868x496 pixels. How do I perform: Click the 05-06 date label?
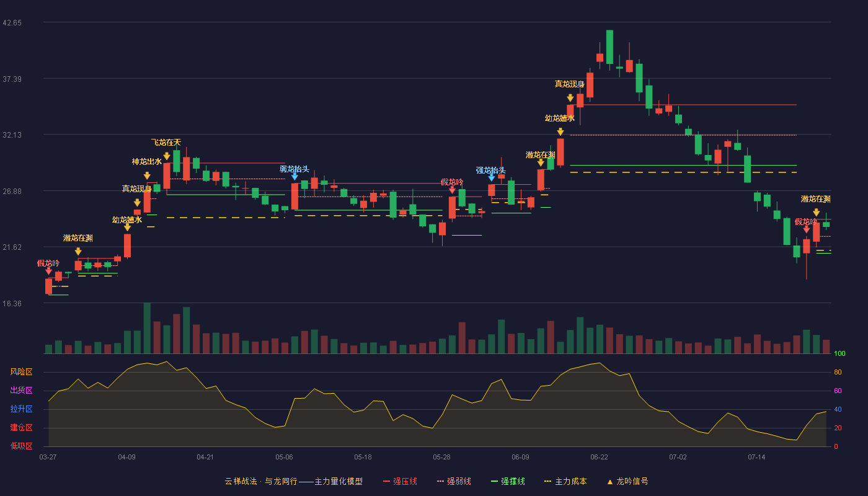284,457
